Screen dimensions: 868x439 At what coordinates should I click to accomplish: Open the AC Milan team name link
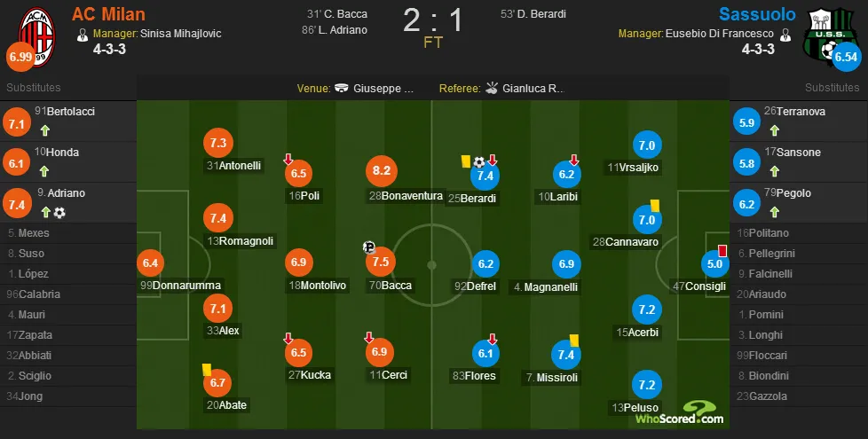(x=108, y=14)
